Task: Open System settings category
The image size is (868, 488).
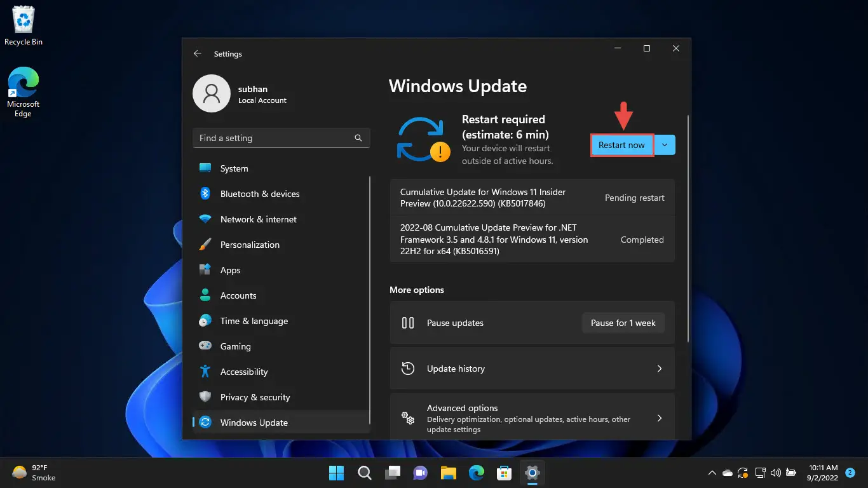Action: (x=281, y=168)
